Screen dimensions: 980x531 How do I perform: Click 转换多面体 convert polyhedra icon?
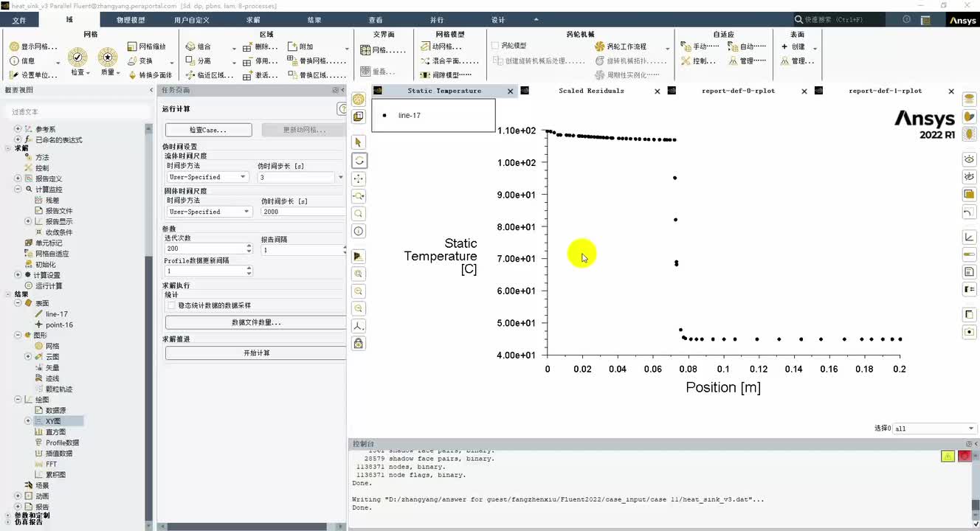point(133,74)
